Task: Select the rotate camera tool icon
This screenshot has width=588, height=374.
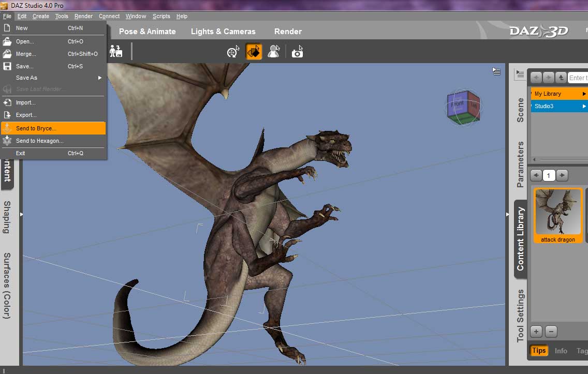Action: click(x=233, y=52)
